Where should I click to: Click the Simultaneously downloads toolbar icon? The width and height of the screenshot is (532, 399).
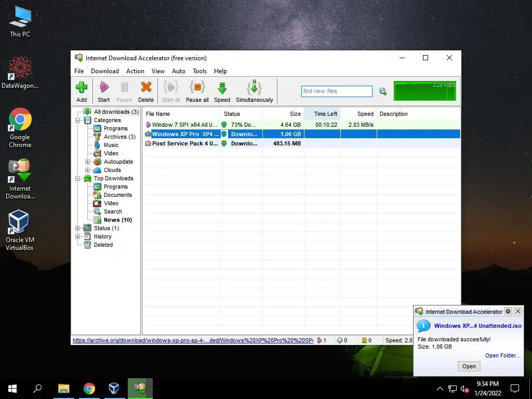click(254, 87)
